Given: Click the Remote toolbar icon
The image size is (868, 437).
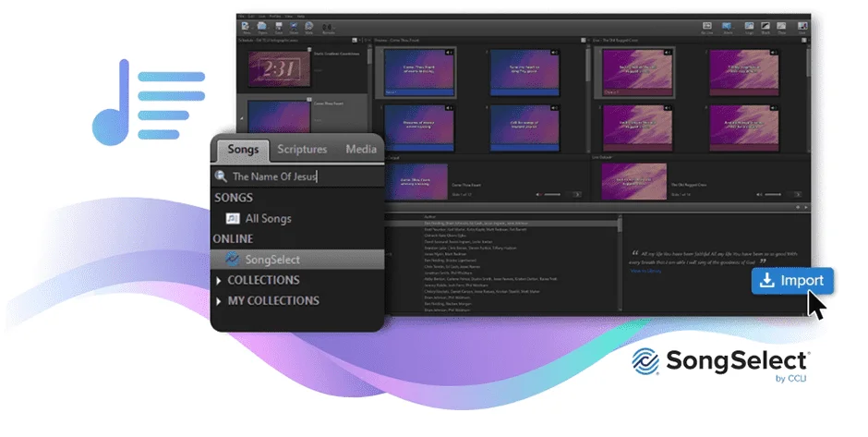Looking at the screenshot, I should click(x=328, y=28).
